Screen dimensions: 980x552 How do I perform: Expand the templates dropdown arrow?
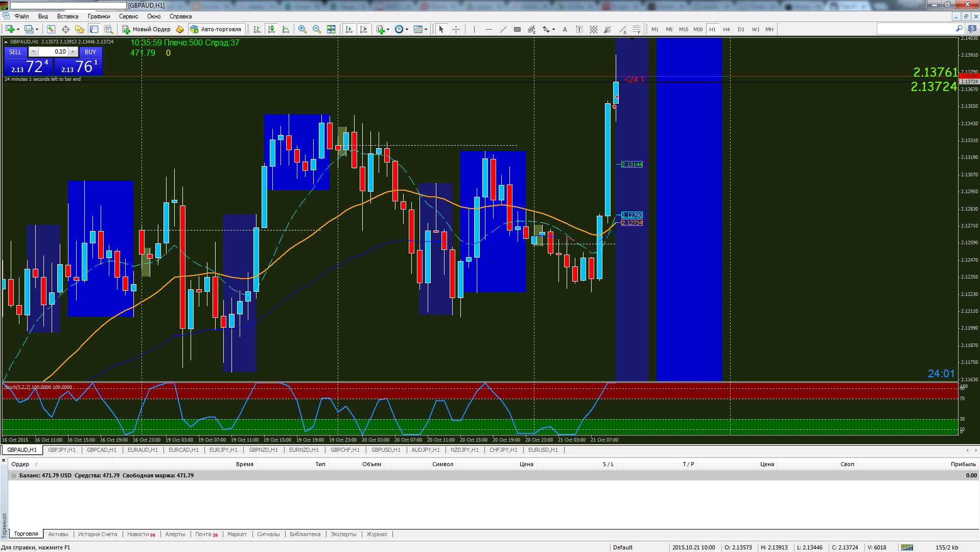point(426,29)
